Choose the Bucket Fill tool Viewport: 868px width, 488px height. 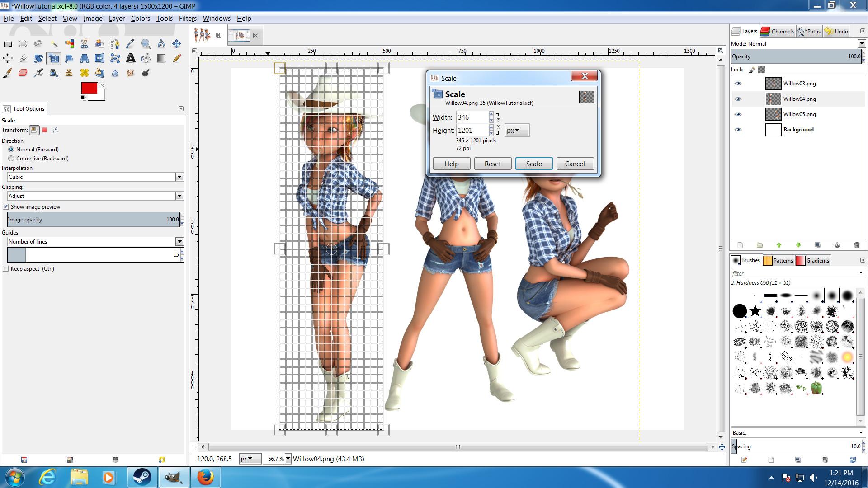tap(146, 58)
